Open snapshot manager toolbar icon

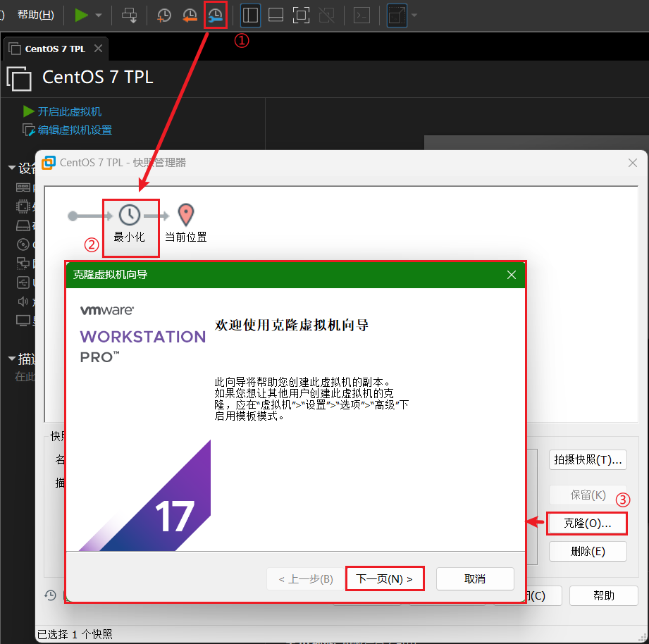215,16
